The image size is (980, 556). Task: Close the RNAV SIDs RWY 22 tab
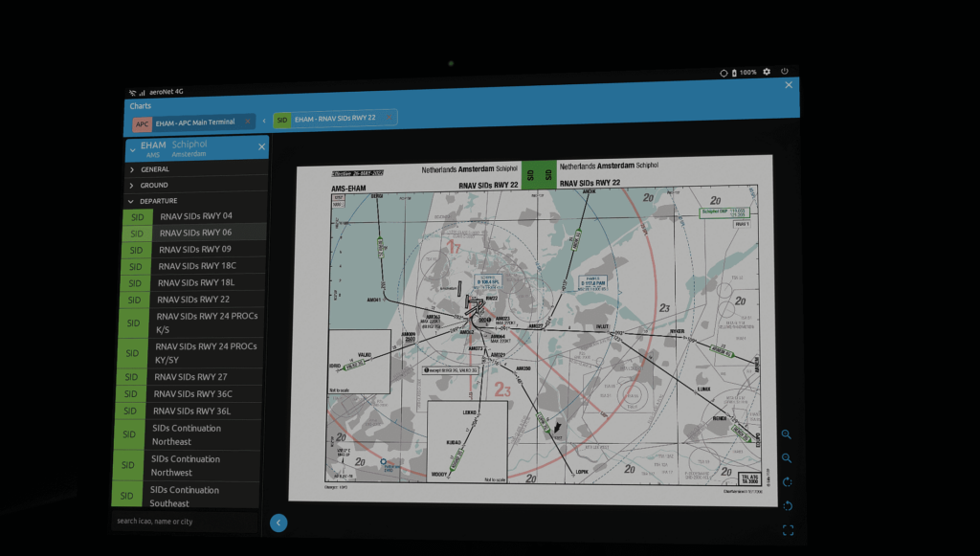click(389, 117)
